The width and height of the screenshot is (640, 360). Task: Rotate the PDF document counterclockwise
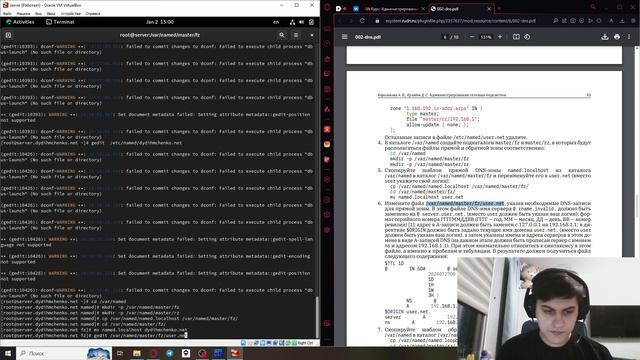click(x=527, y=37)
